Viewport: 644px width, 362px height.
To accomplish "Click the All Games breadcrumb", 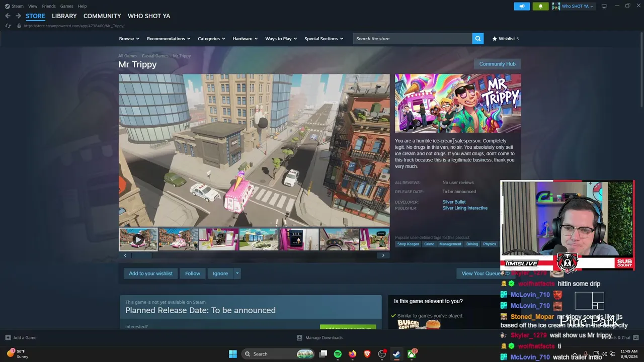I will click(128, 56).
